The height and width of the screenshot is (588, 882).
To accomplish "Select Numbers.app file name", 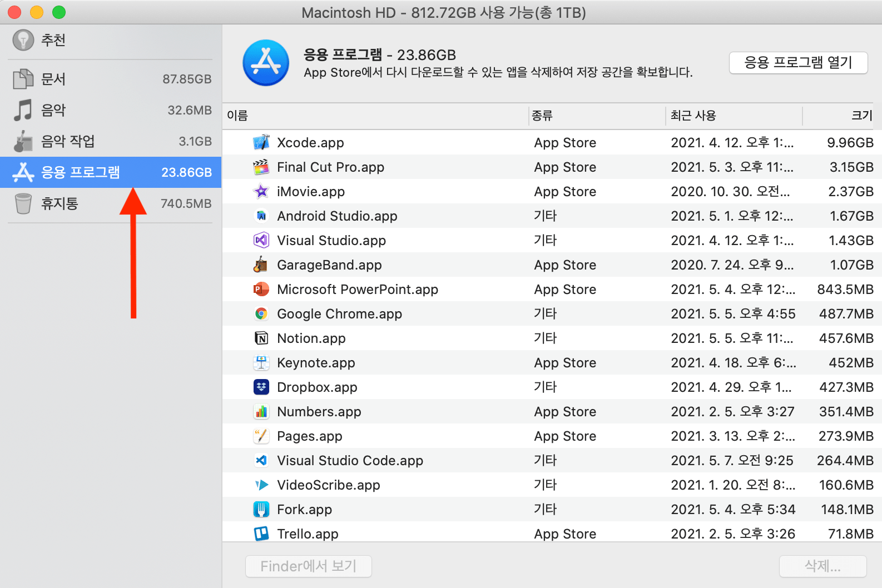I will 319,412.
